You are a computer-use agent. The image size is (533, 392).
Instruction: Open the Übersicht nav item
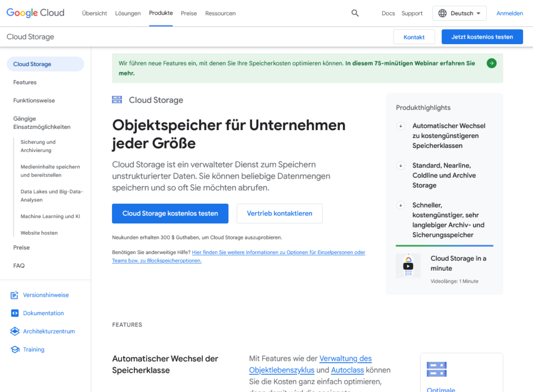[95, 13]
